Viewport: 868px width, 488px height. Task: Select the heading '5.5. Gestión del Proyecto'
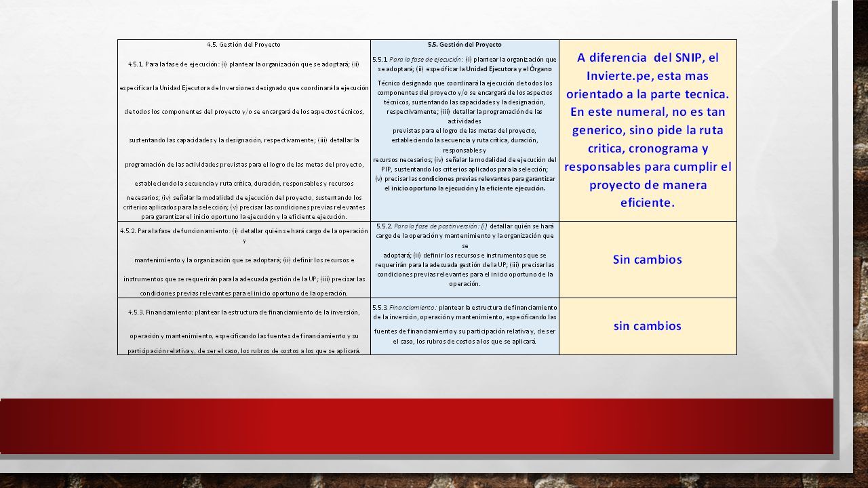pos(465,44)
